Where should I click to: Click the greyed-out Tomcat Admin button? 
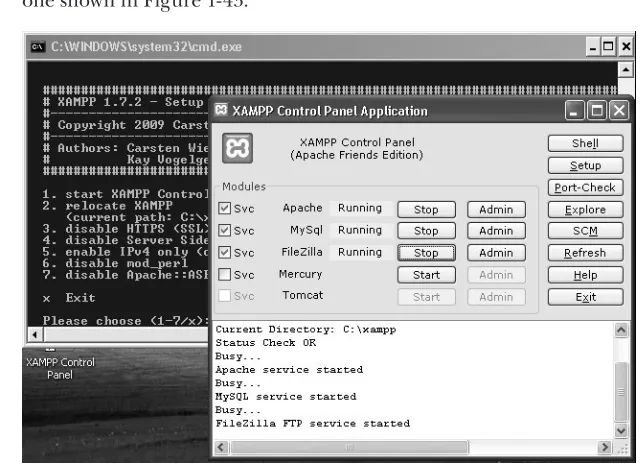[x=496, y=297]
